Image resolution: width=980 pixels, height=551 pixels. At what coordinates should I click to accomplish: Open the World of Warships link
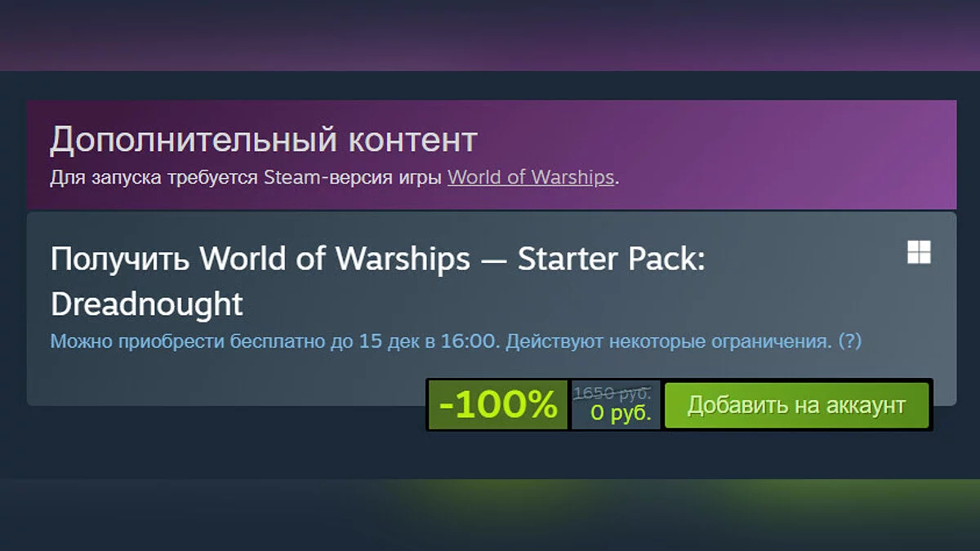[x=531, y=177]
